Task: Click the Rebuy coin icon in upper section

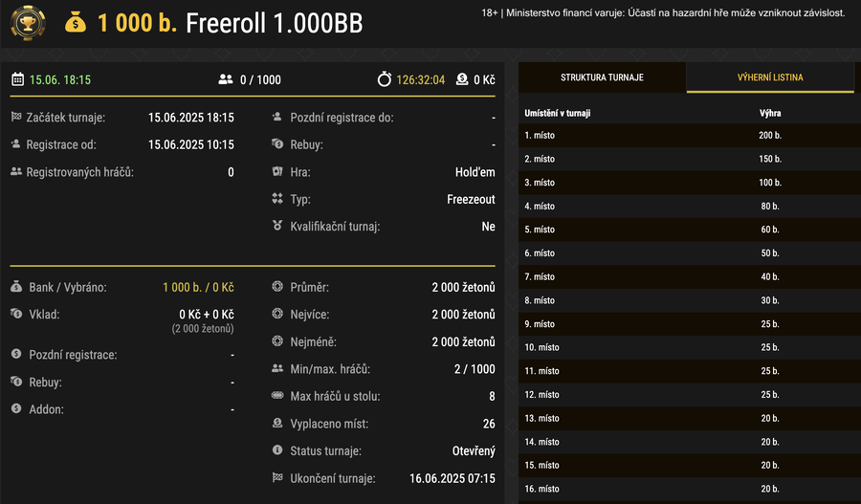Action: click(x=277, y=144)
